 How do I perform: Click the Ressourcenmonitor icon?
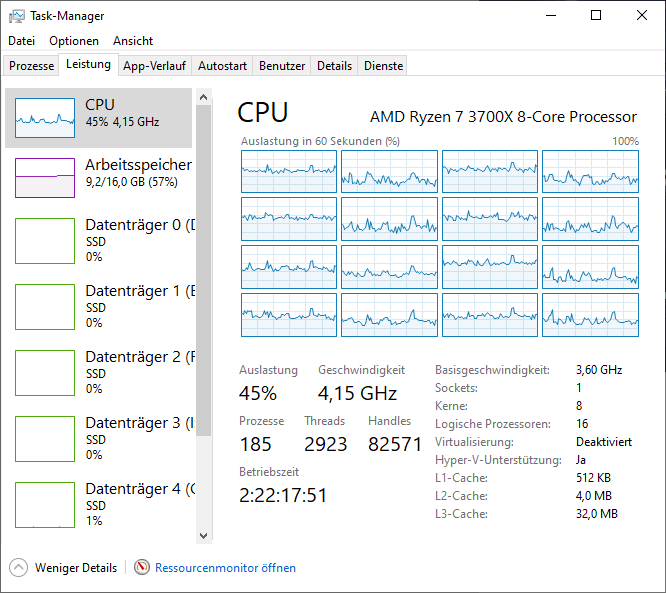pyautogui.click(x=142, y=568)
